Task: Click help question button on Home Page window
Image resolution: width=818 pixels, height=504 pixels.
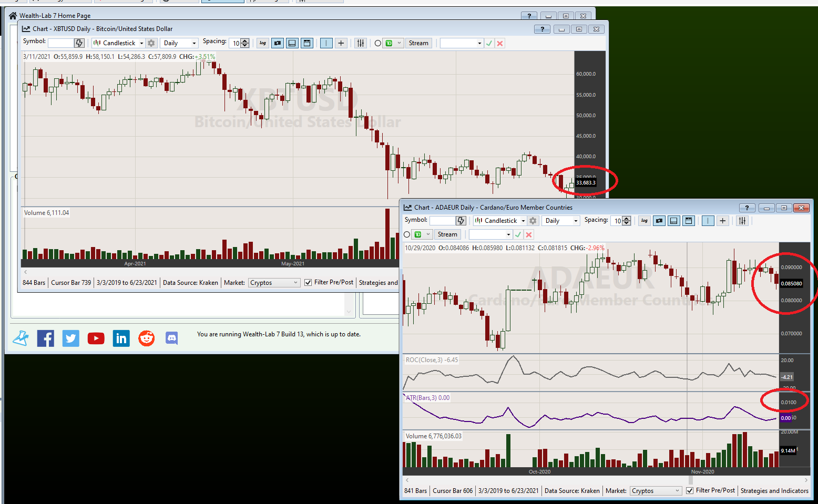Action: (529, 16)
